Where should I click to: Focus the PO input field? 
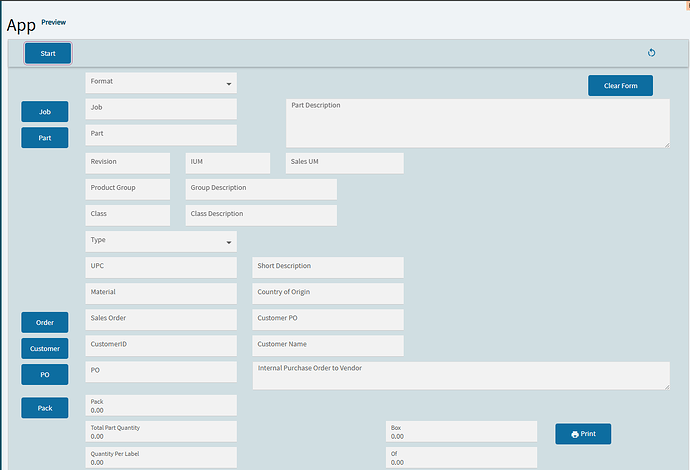pyautogui.click(x=161, y=371)
